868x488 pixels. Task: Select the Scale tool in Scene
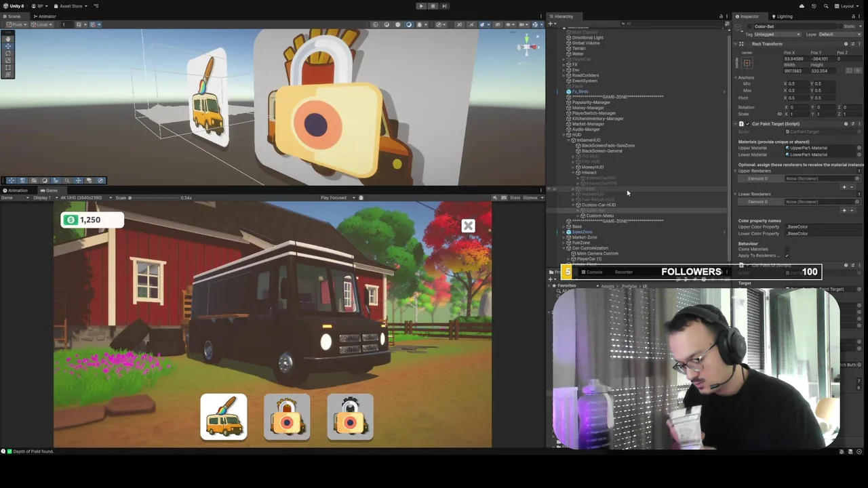(x=8, y=60)
